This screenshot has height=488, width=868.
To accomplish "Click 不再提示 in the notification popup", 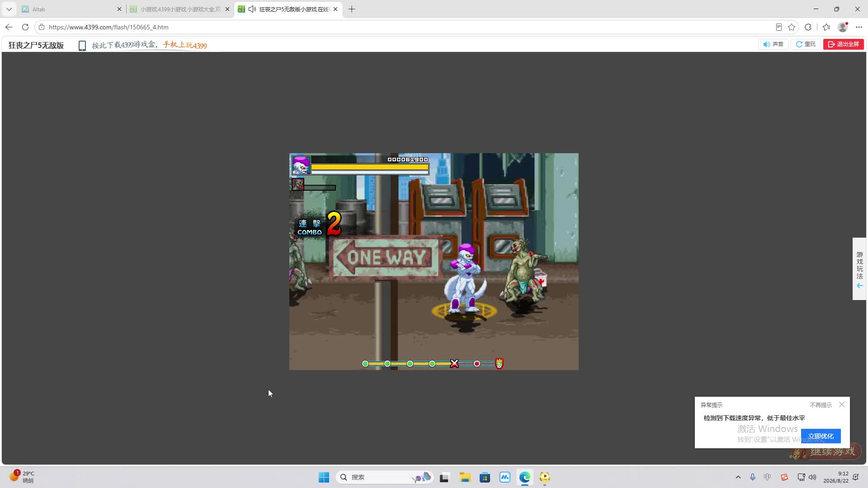I will click(x=821, y=405).
